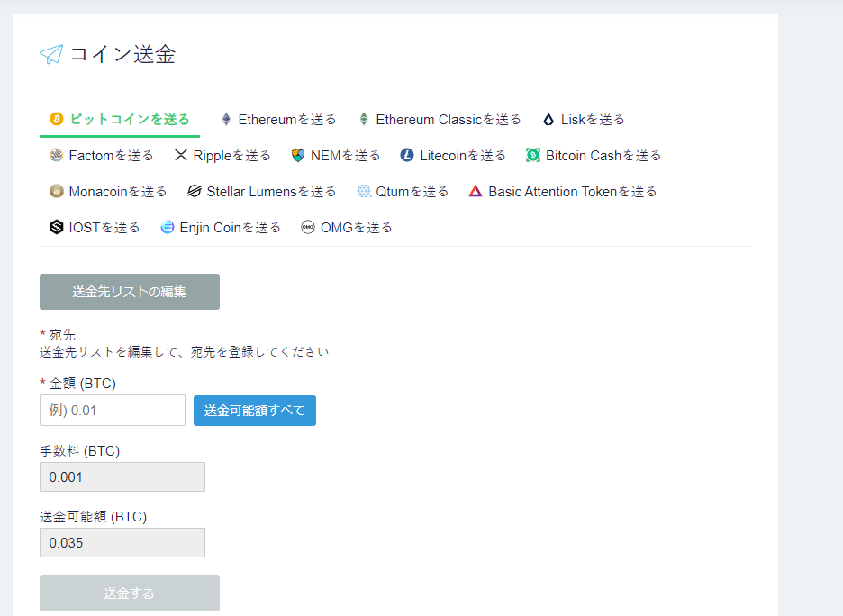This screenshot has width=843, height=616.
Task: Click the 金額 (BTC) label
Action: [82, 384]
